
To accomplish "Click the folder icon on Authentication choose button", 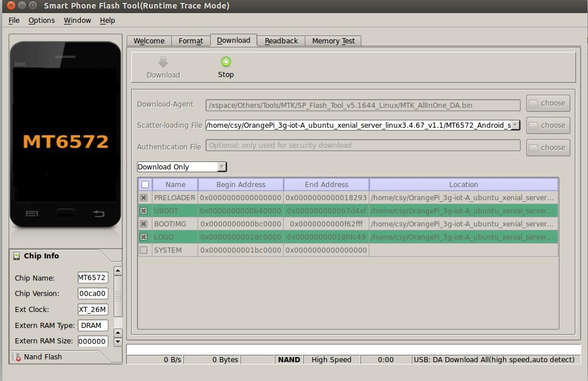I will 533,148.
